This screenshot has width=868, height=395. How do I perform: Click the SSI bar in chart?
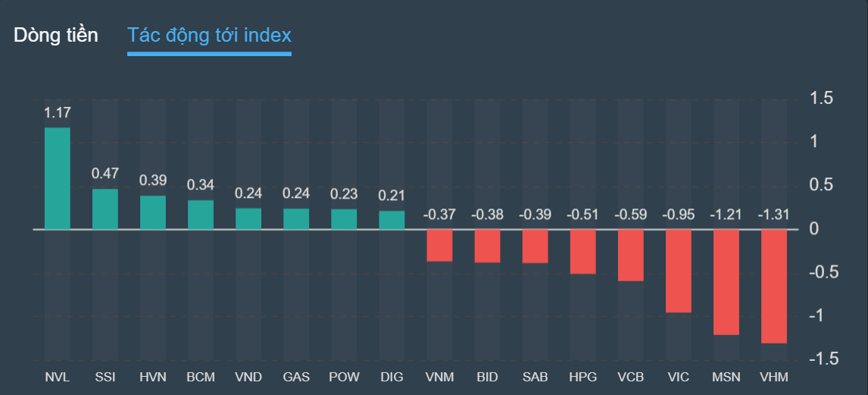105,208
